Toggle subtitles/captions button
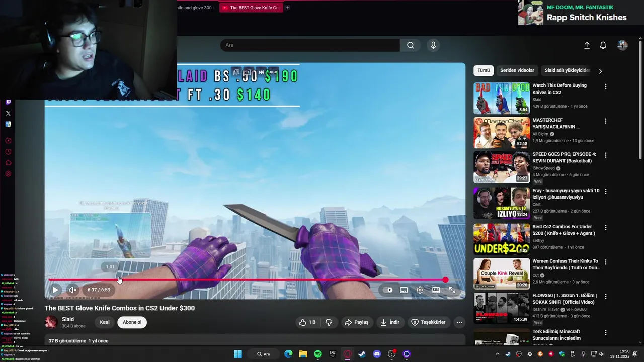Screen dimensions: 644x362 point(404,290)
